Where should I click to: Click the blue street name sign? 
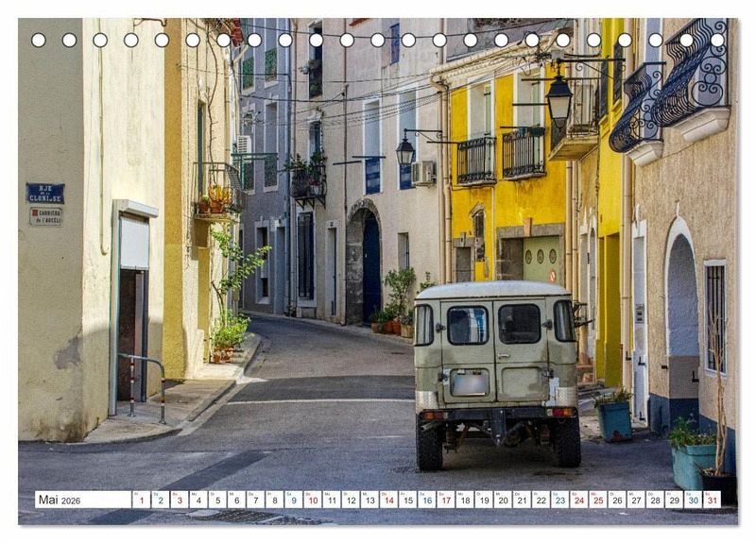point(44,193)
